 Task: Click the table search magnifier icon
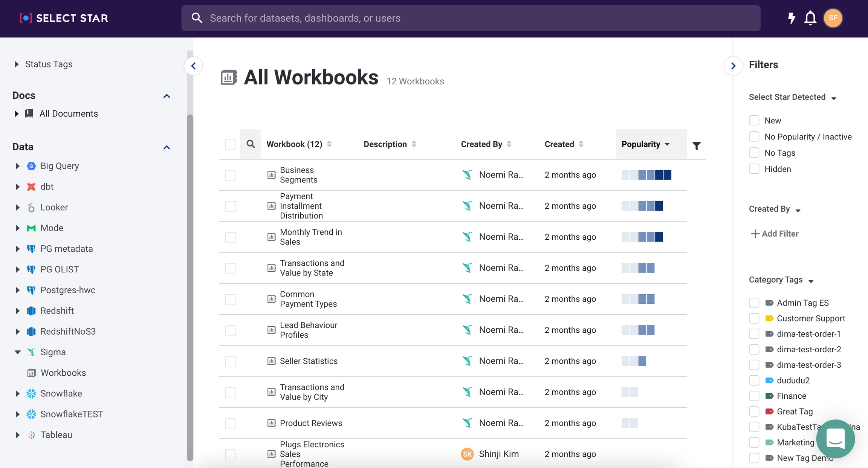pos(251,144)
